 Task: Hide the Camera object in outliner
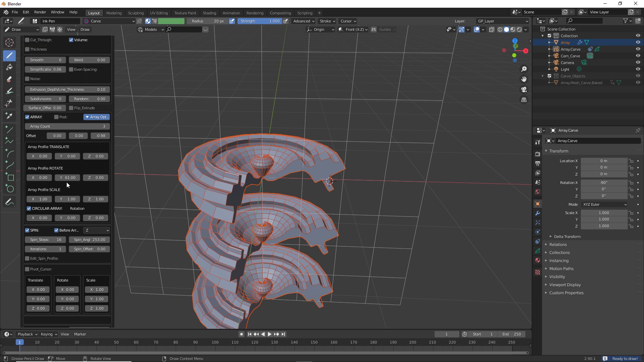click(638, 63)
